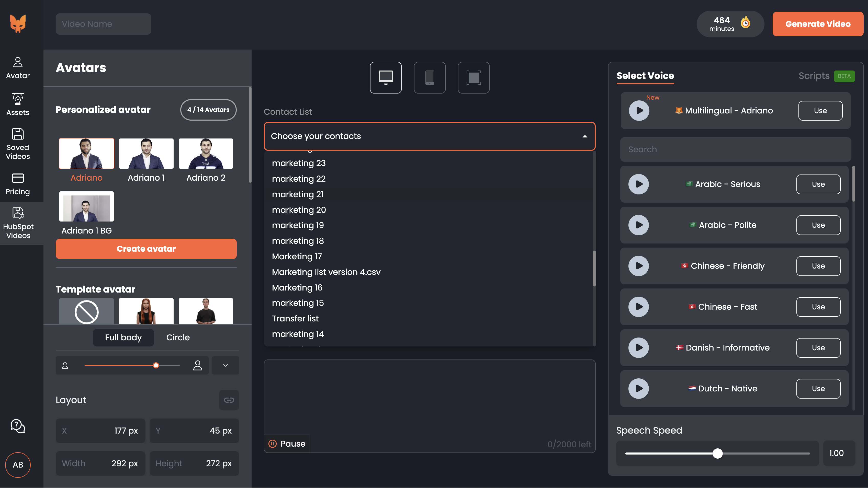868x488 pixels.
Task: Select mobile portrait format icon
Action: click(x=429, y=77)
